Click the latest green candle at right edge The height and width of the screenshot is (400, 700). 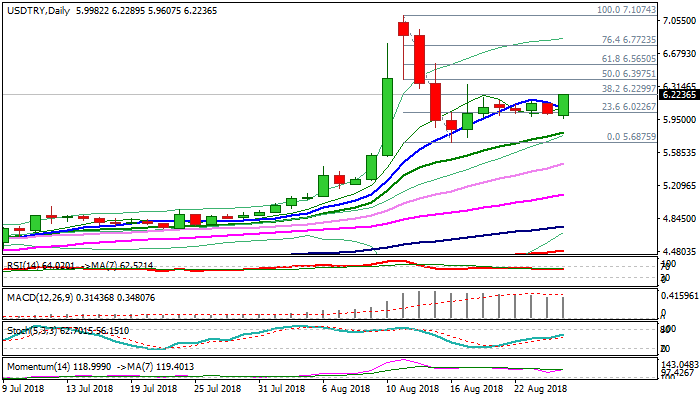coord(563,104)
